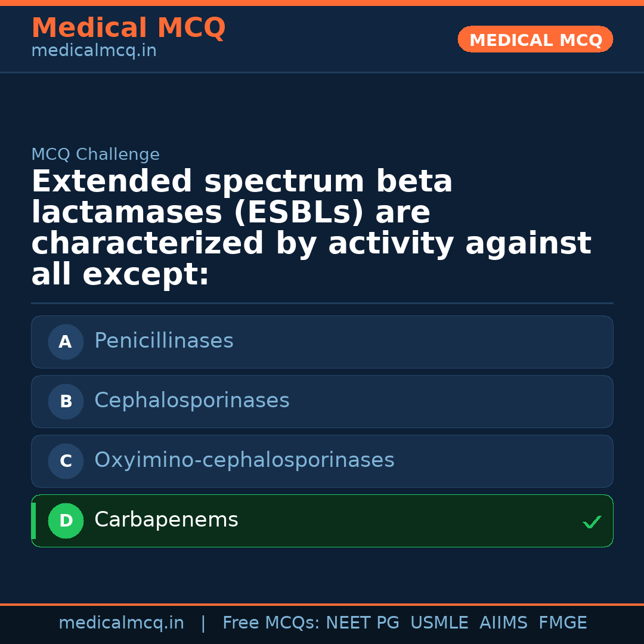The width and height of the screenshot is (644, 644).
Task: Click the circled letter B badge
Action: click(x=66, y=401)
